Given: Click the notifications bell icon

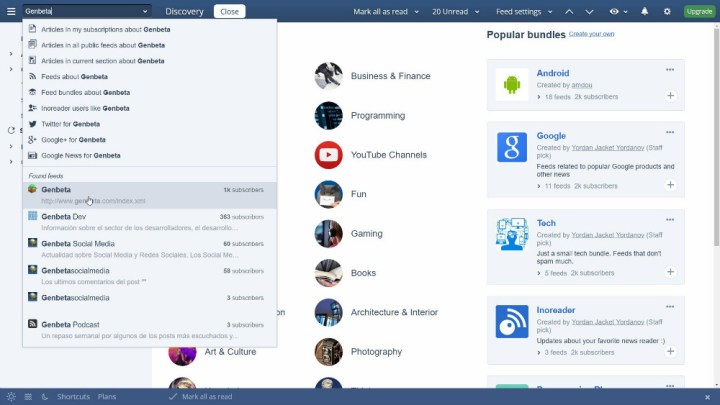Looking at the screenshot, I should (x=644, y=11).
